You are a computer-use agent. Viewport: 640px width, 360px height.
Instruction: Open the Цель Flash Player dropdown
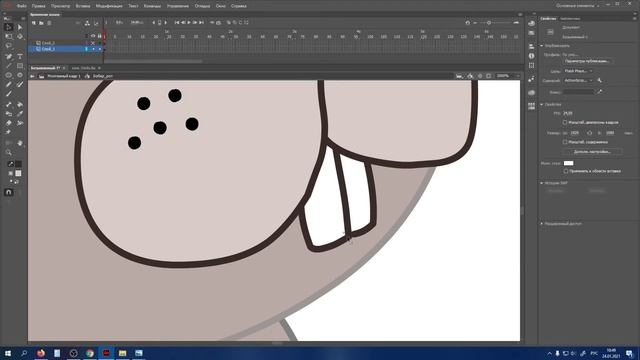click(578, 71)
